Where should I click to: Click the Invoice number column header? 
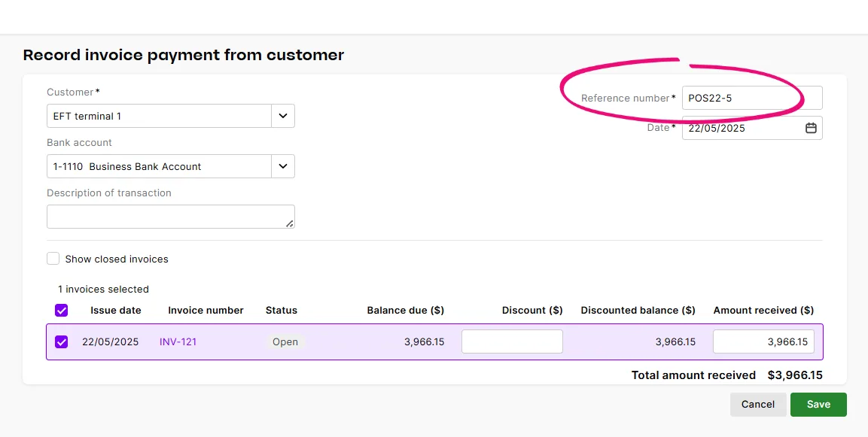206,310
